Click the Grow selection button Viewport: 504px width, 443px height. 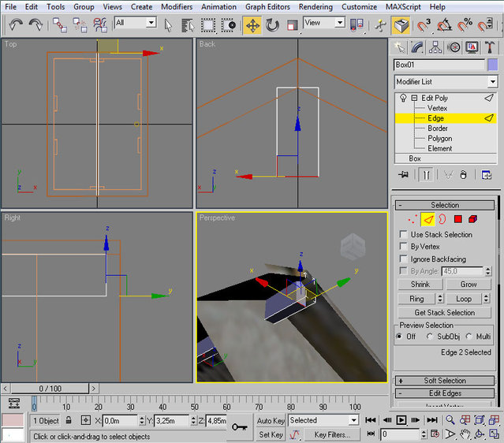469,284
